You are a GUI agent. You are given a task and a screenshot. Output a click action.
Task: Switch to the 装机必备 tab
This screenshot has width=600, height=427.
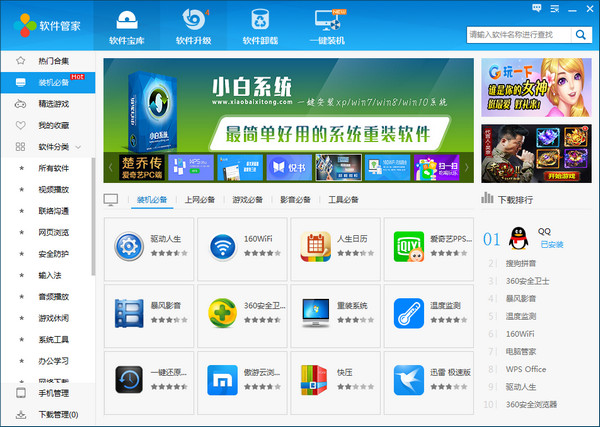152,199
